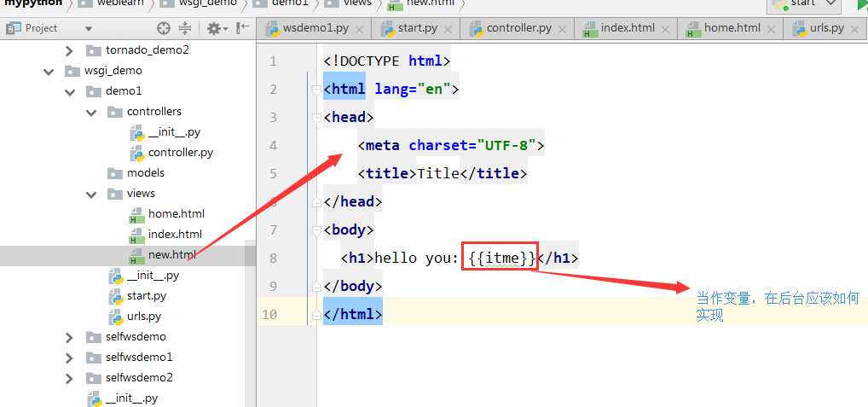
Task: Expand the selfwsdemo2 folder
Action: pyautogui.click(x=69, y=378)
